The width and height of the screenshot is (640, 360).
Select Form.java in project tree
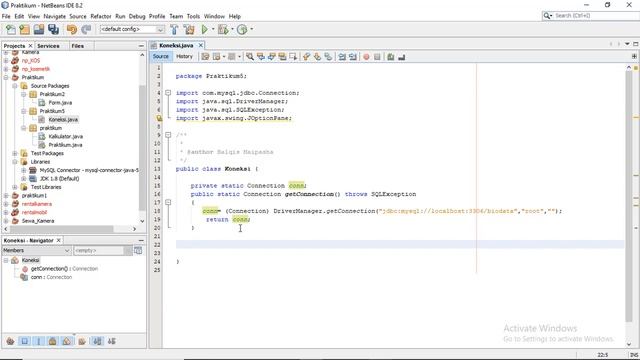[60, 102]
